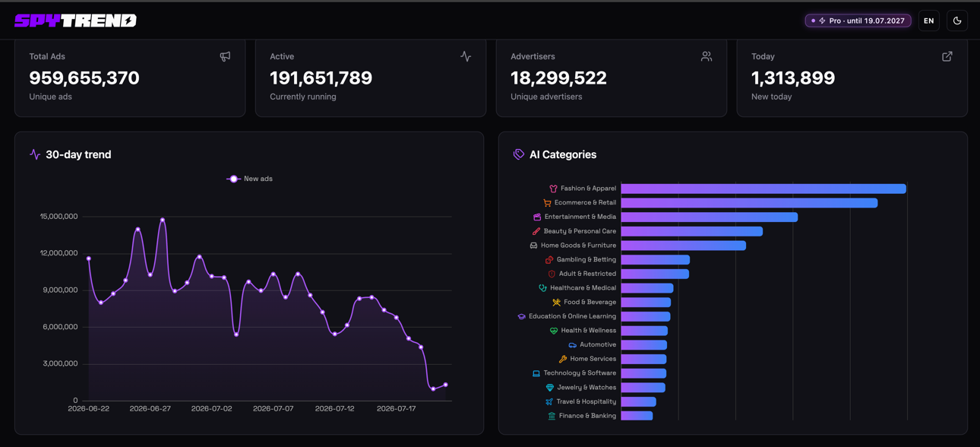Click the 2026-07-02 axis date label

211,409
